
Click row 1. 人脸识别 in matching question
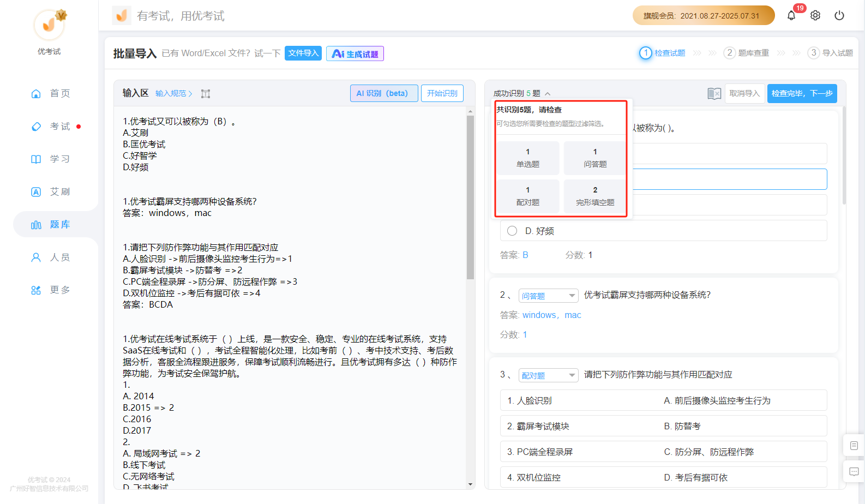(x=664, y=400)
